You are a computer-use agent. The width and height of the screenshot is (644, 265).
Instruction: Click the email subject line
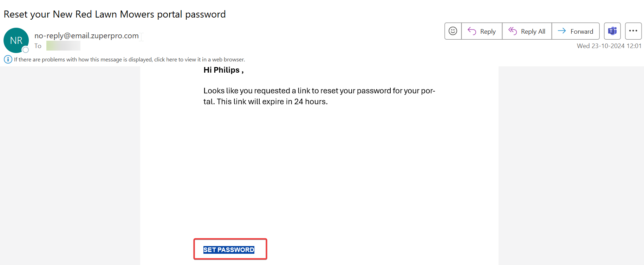[x=115, y=14]
